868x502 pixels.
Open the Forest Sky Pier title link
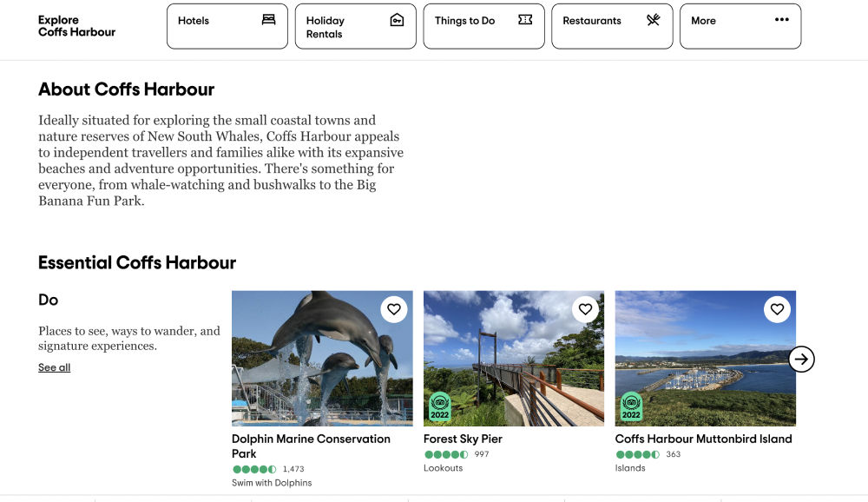tap(463, 439)
